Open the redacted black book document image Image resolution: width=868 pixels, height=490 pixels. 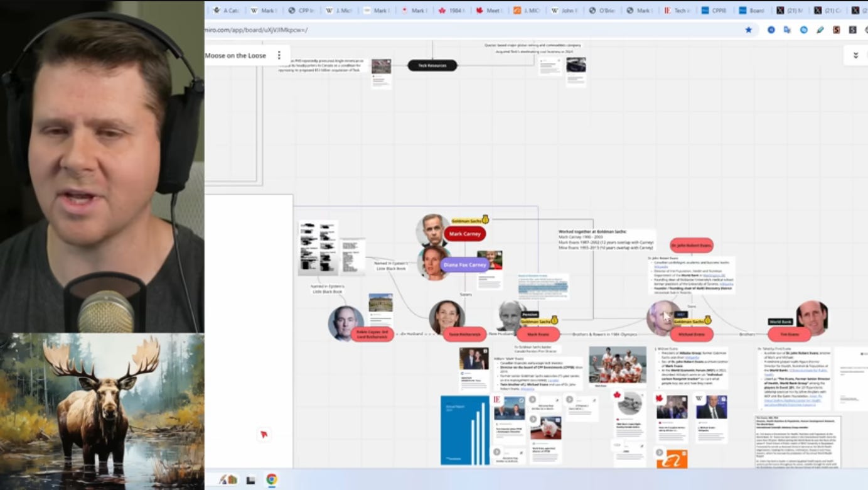(x=318, y=248)
